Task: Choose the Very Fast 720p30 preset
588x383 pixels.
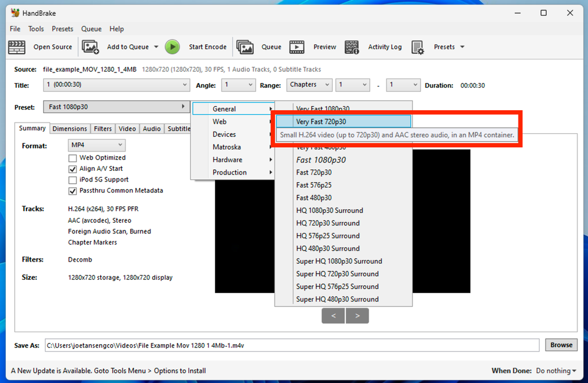Action: 343,121
